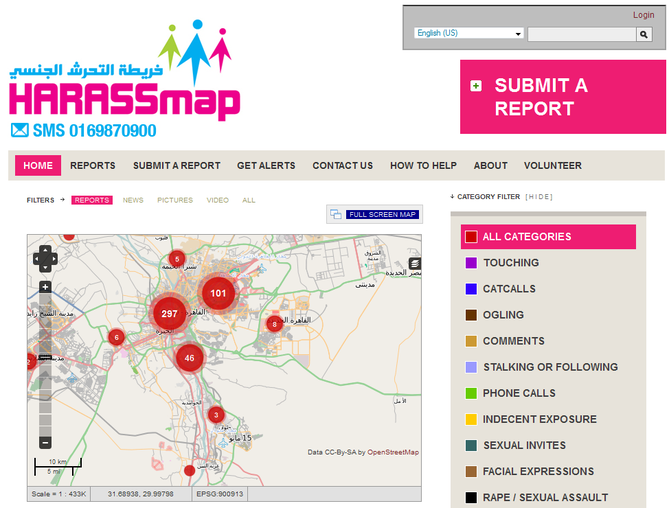
Task: Click the SMS envelope icon
Action: tap(20, 130)
